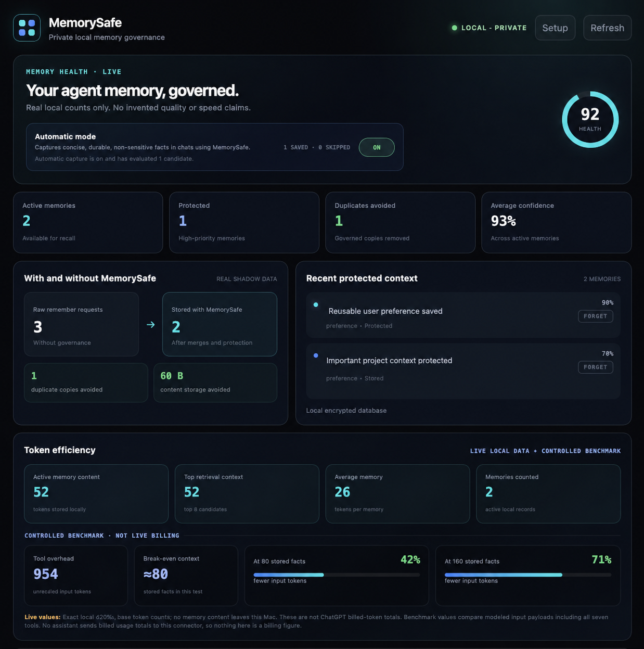Click 'Private local memory governance' subtitle

click(x=107, y=37)
